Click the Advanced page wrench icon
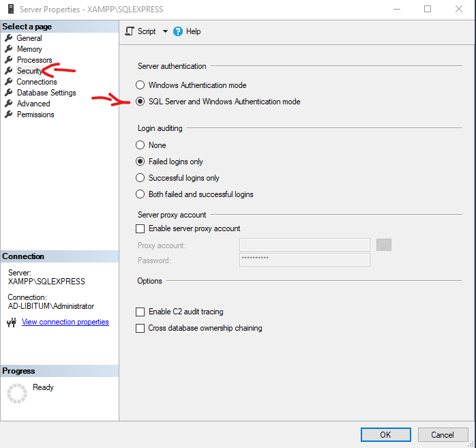The image size is (476, 448). 8,104
